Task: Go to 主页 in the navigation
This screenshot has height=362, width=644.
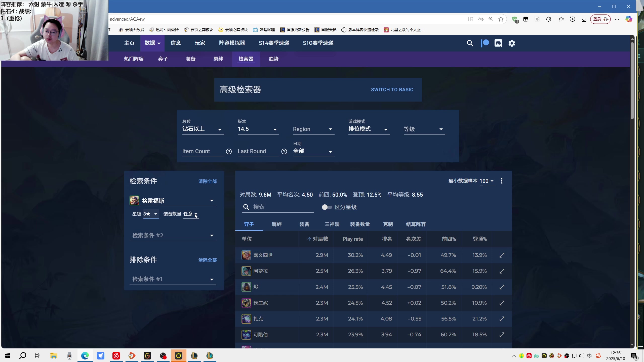Action: click(129, 43)
